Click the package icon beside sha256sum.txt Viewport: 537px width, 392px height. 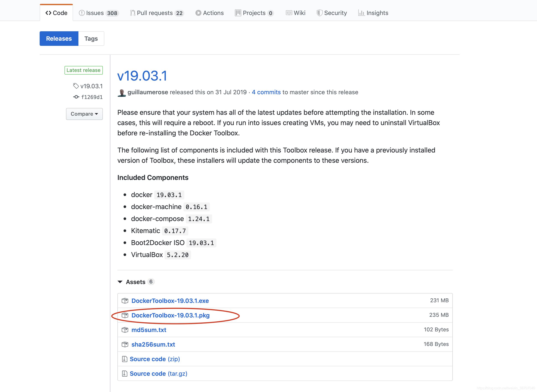(125, 344)
